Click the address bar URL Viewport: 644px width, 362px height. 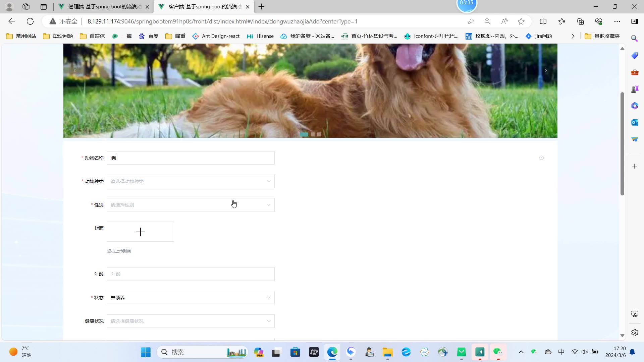coord(222,21)
